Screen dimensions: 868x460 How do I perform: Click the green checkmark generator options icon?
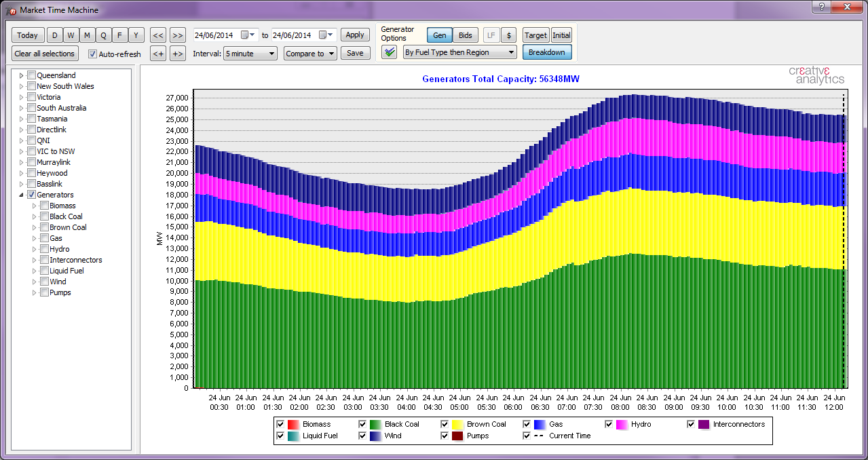(389, 53)
